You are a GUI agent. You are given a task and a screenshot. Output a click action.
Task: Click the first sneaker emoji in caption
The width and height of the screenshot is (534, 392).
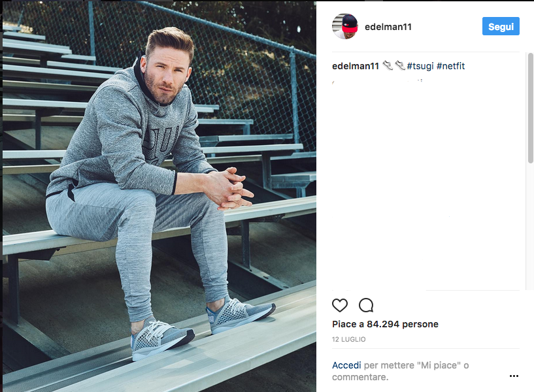[x=388, y=65]
